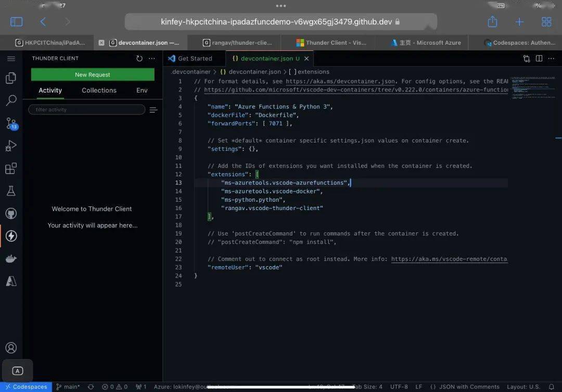Click the editor minimap to navigate
This screenshot has width=562, height=392.
534,88
